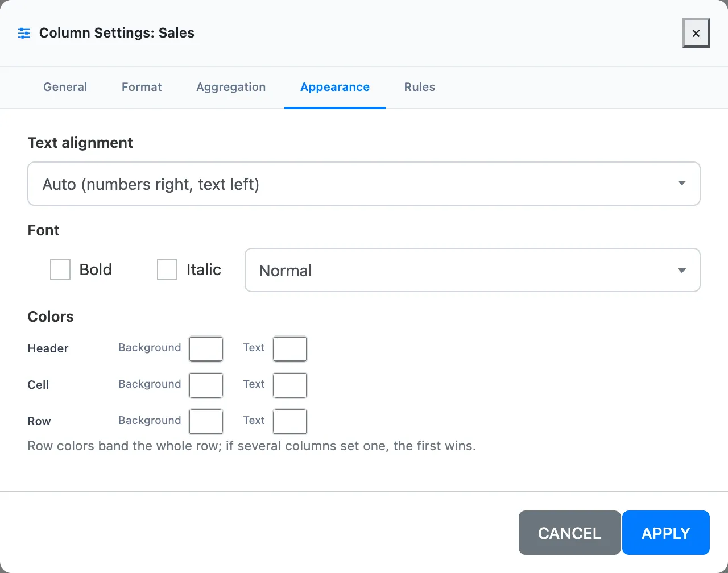Image resolution: width=728 pixels, height=573 pixels.
Task: Pick the Header text color swatch
Action: 290,349
